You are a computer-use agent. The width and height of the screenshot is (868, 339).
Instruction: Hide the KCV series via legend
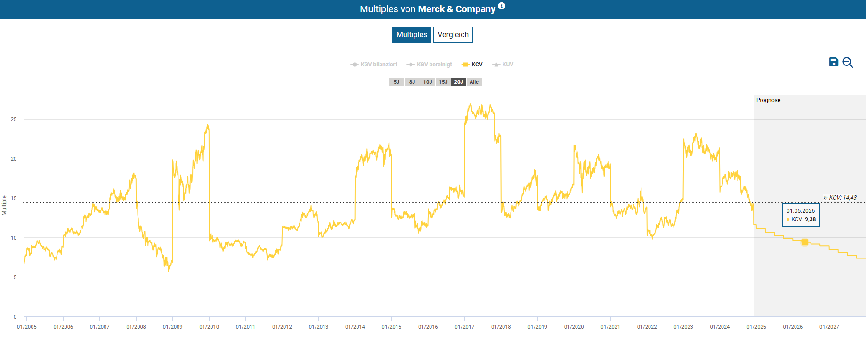[x=472, y=65]
